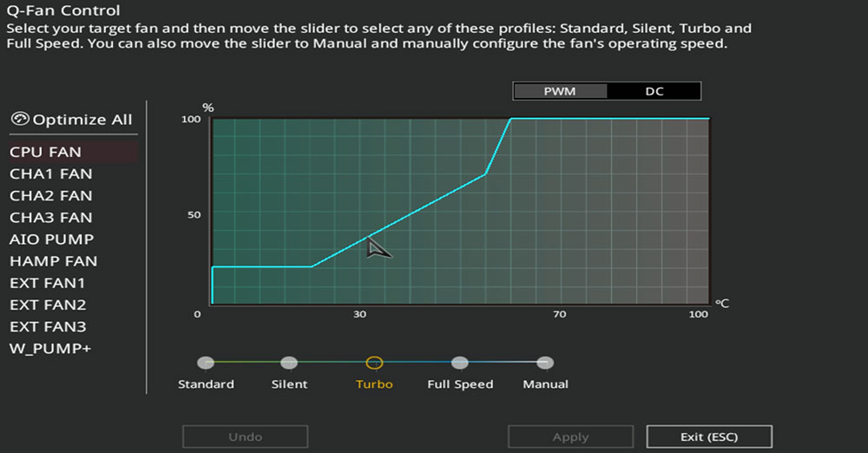Switch fan control mode to DC
Screen dimensions: 868x453
tap(654, 91)
